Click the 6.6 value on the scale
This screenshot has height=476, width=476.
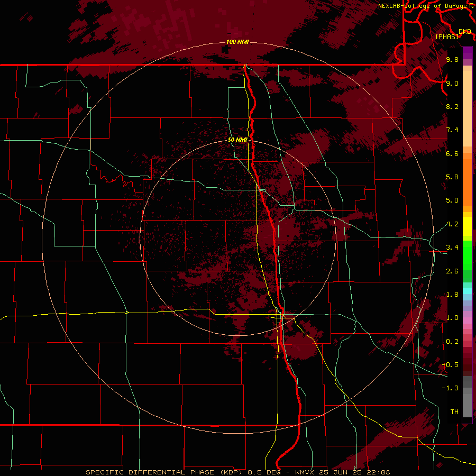coord(452,153)
